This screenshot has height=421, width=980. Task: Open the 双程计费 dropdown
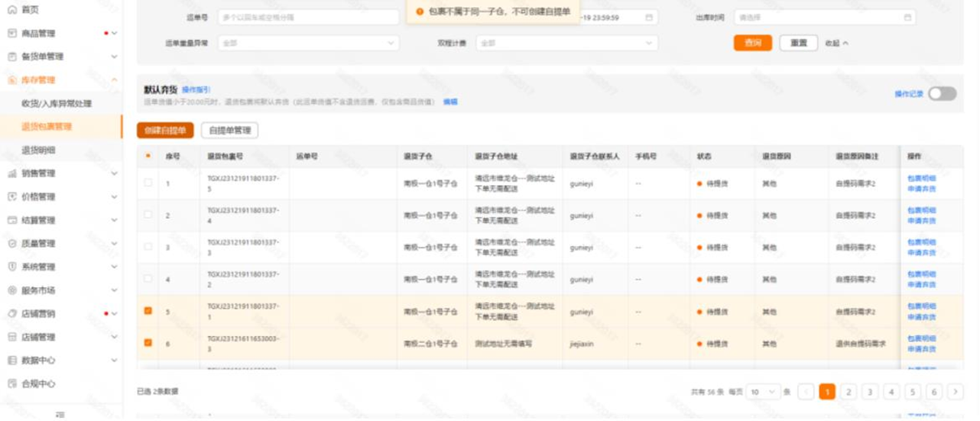(x=566, y=44)
